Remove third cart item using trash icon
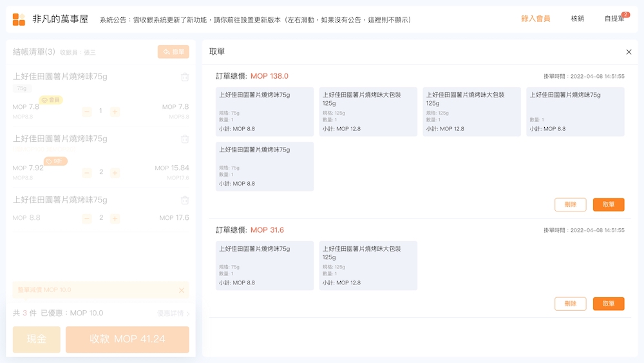The image size is (644, 363). click(185, 201)
